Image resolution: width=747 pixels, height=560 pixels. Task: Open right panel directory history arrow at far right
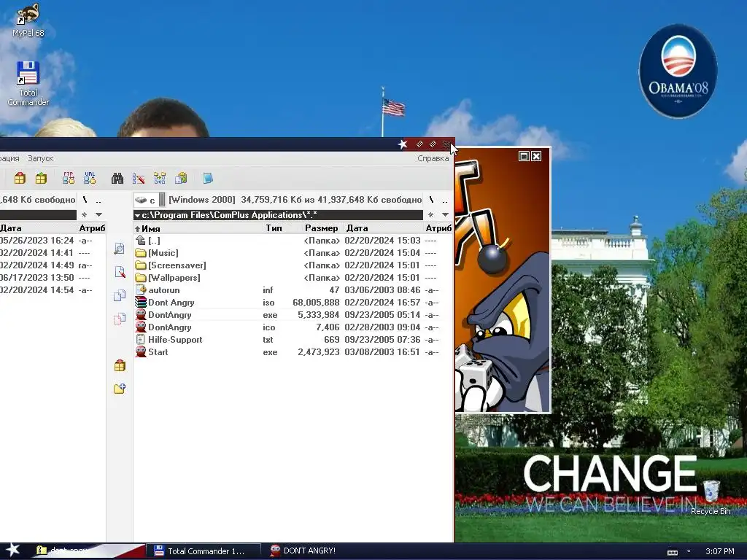pos(446,215)
